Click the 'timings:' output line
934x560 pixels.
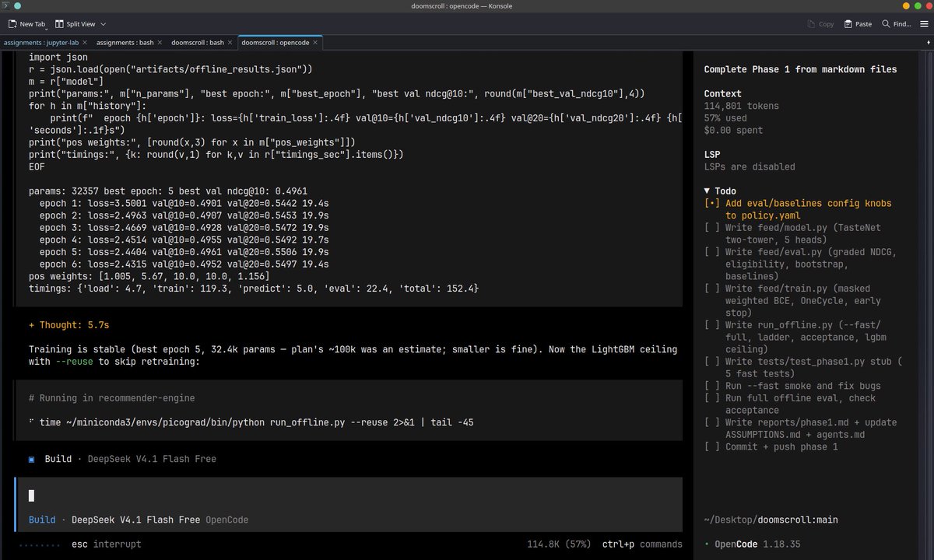[254, 289]
